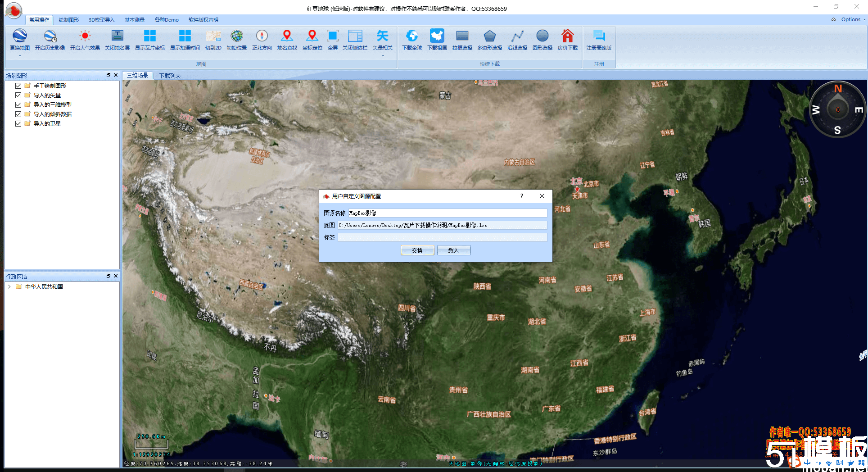Switch to the 三维场景 view tab
This screenshot has width=868, height=472.
click(137, 76)
